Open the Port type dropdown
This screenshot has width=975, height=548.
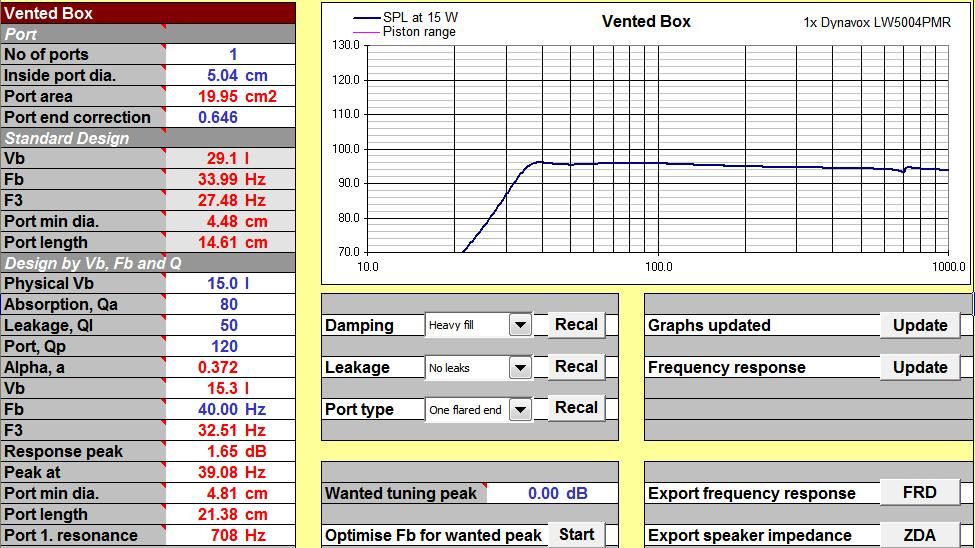tap(520, 409)
